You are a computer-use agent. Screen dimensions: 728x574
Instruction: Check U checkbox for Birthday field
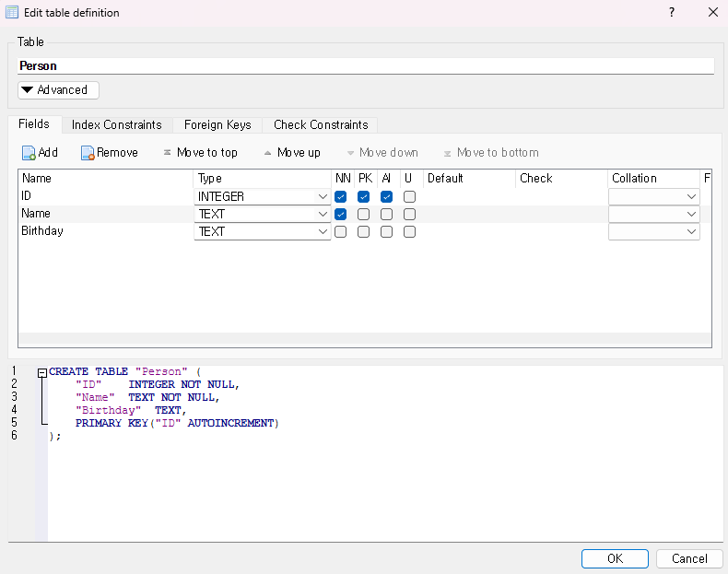tap(409, 231)
